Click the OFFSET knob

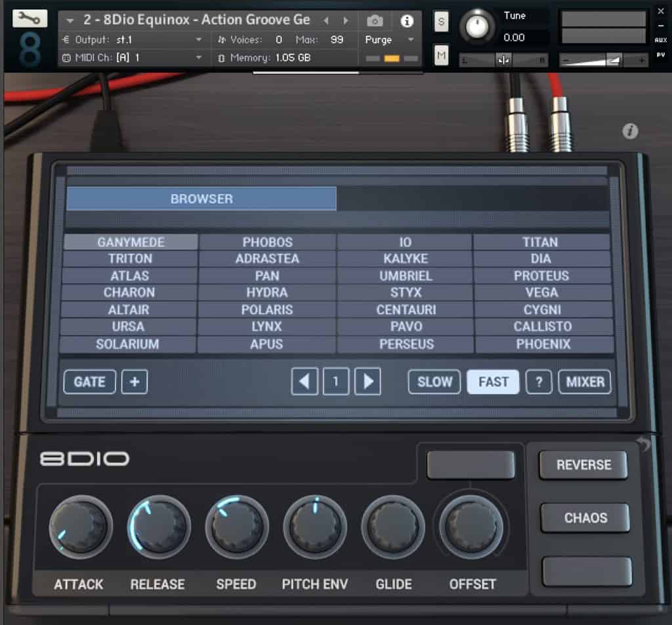click(x=471, y=527)
